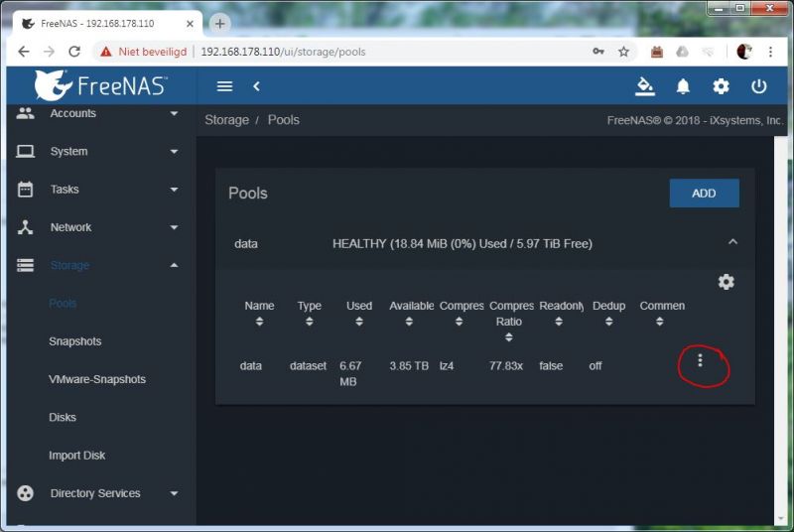Collapse the Storage menu
794x532 pixels.
pyautogui.click(x=175, y=265)
